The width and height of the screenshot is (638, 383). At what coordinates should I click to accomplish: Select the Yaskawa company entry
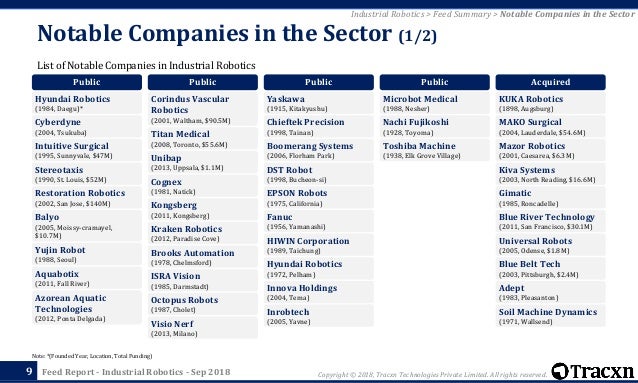tap(319, 103)
